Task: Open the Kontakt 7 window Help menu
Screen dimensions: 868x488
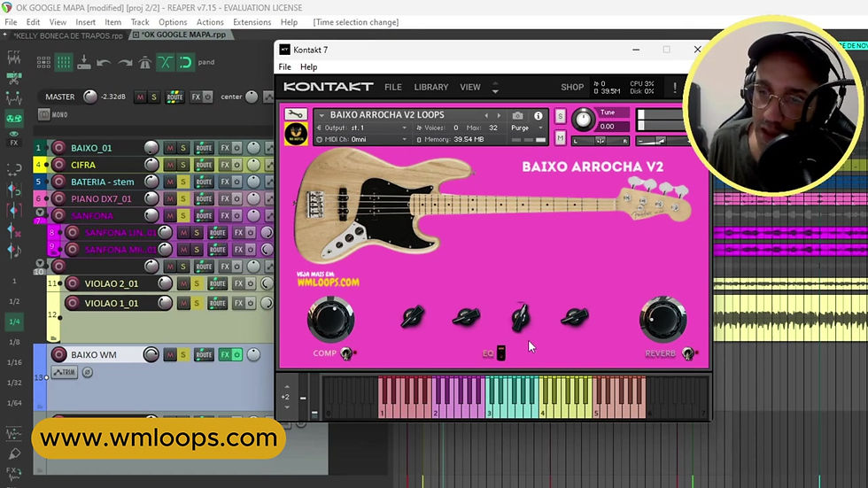Action: (308, 67)
